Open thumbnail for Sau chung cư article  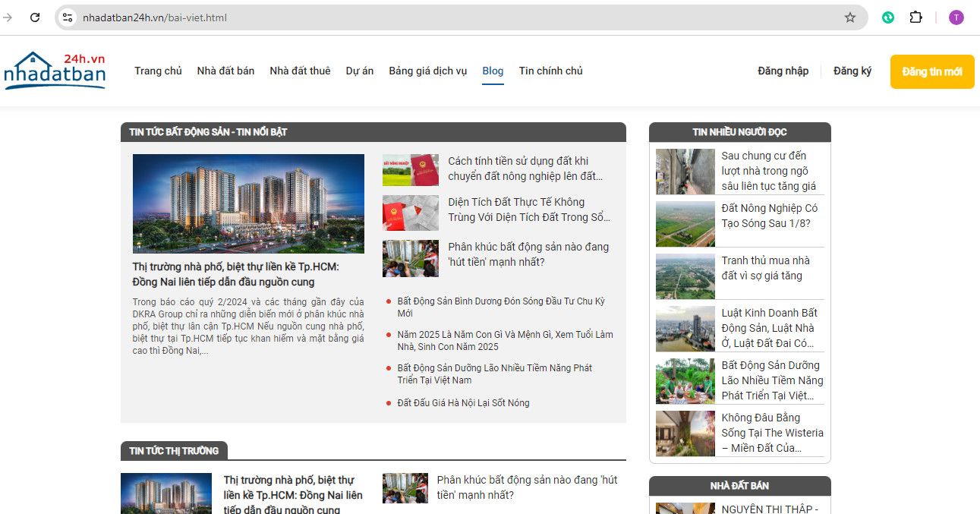685,172
